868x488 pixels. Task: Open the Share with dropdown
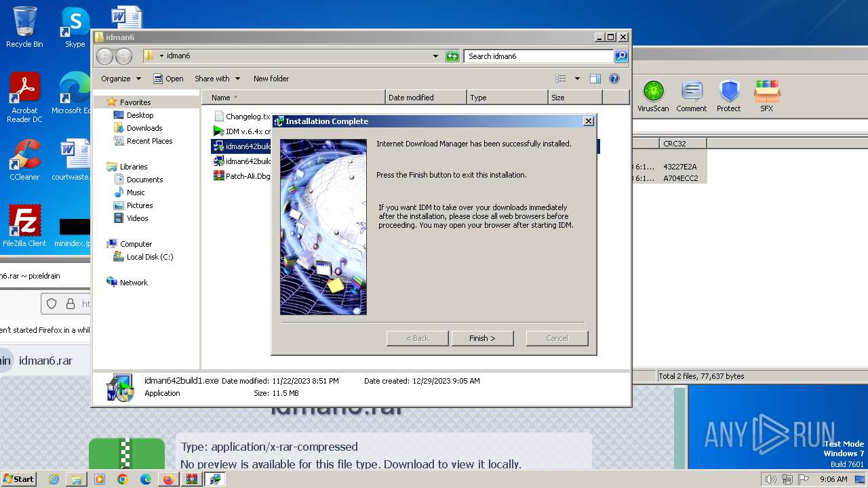(x=216, y=79)
